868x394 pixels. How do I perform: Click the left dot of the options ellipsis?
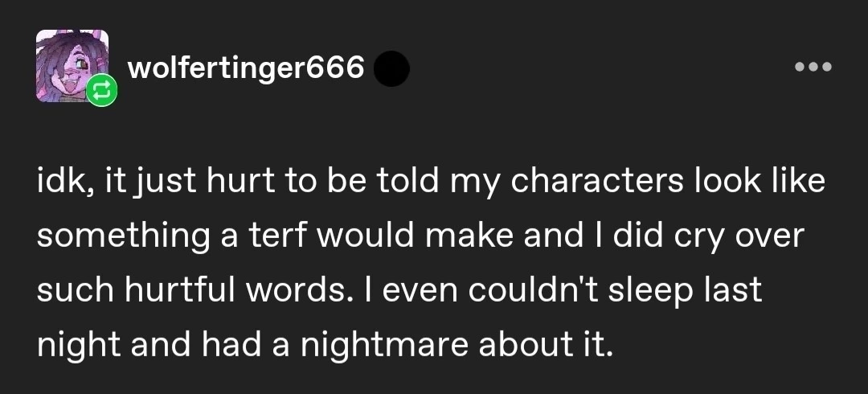[x=799, y=67]
